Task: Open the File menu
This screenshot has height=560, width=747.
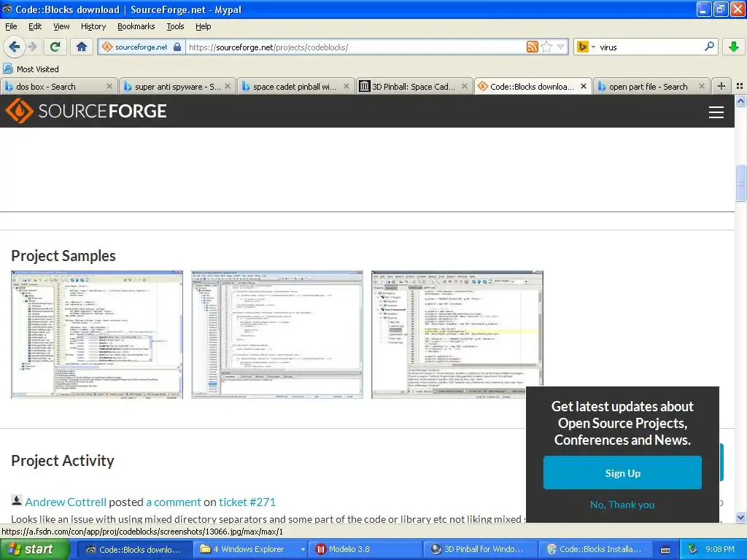Action: pos(11,26)
